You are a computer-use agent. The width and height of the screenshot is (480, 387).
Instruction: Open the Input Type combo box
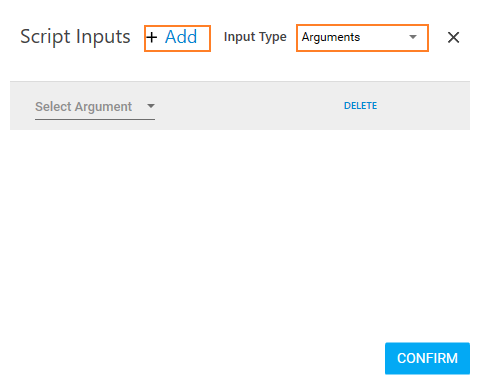point(362,38)
